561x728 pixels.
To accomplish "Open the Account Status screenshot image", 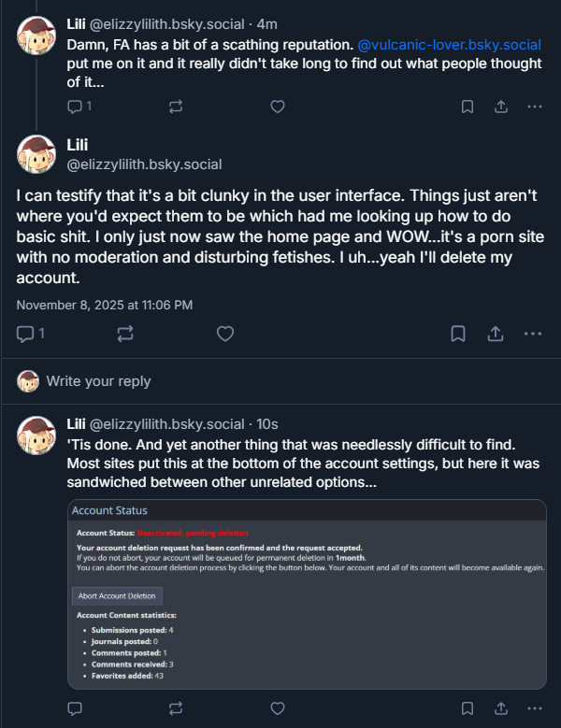I will coord(307,595).
